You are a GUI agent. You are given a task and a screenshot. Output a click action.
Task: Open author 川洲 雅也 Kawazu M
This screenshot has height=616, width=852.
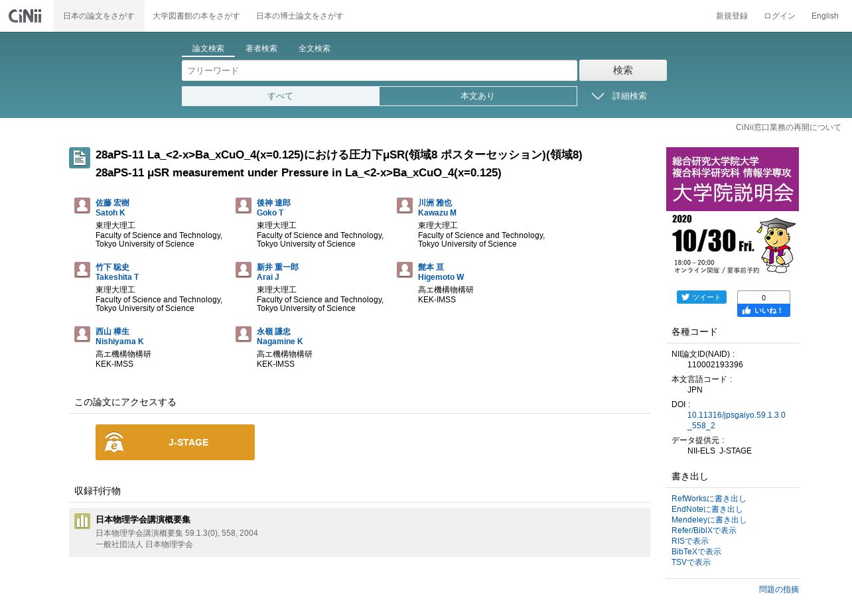pos(437,208)
